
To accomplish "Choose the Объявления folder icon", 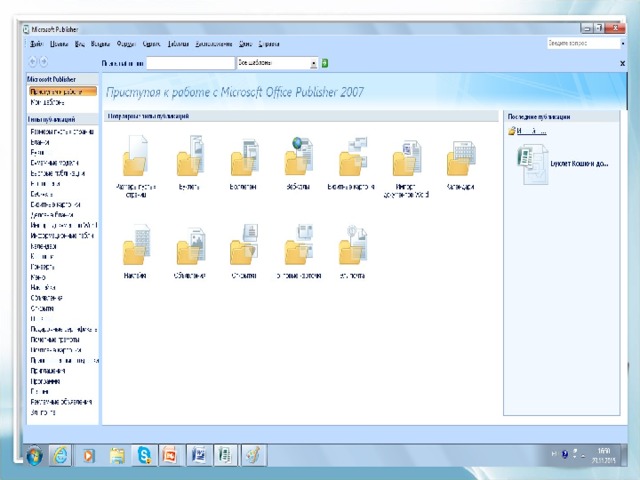I will click(x=189, y=247).
